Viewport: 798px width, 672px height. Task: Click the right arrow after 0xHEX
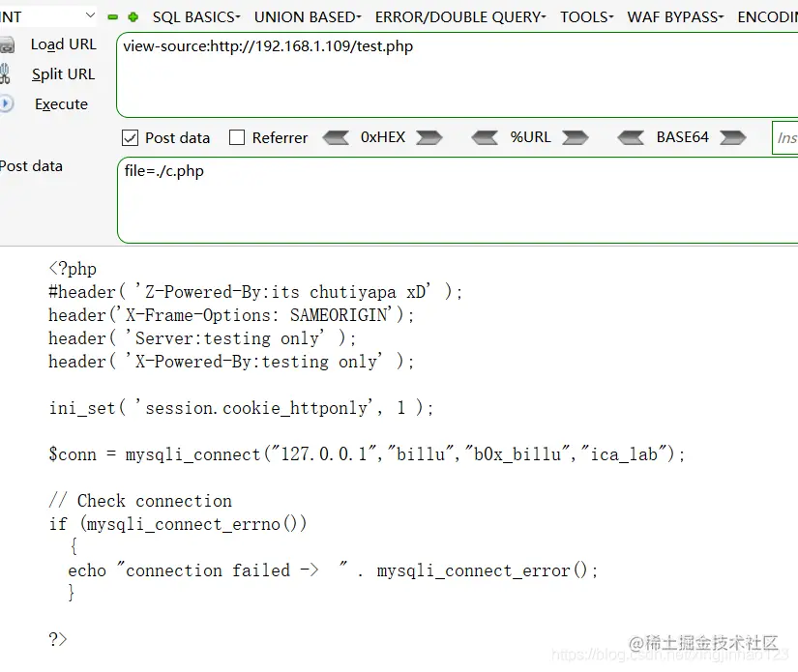coord(429,138)
